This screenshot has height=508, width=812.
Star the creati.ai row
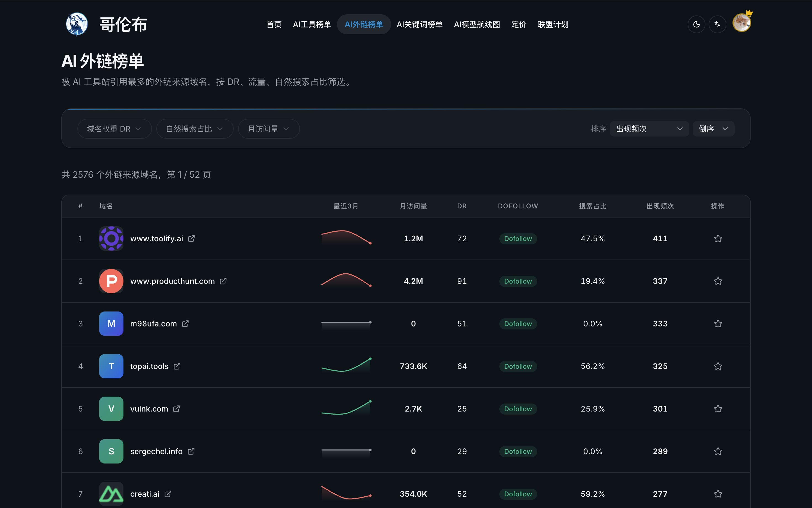[x=718, y=494]
